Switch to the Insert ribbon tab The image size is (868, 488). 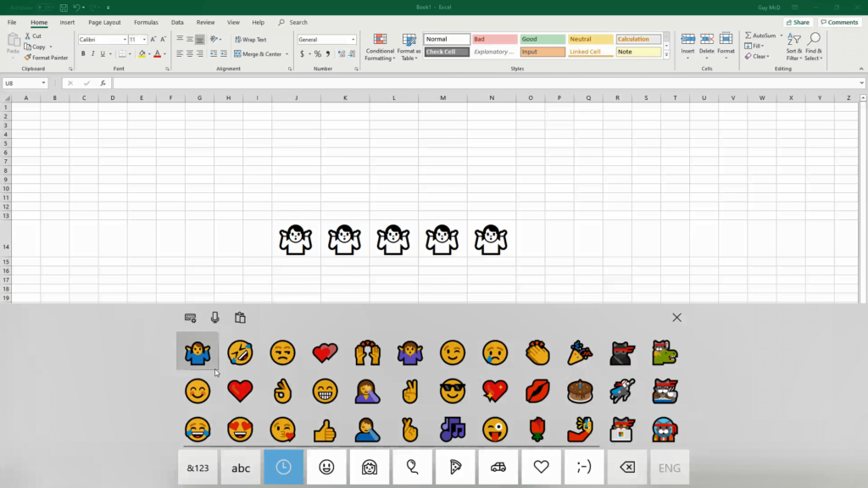coord(67,22)
